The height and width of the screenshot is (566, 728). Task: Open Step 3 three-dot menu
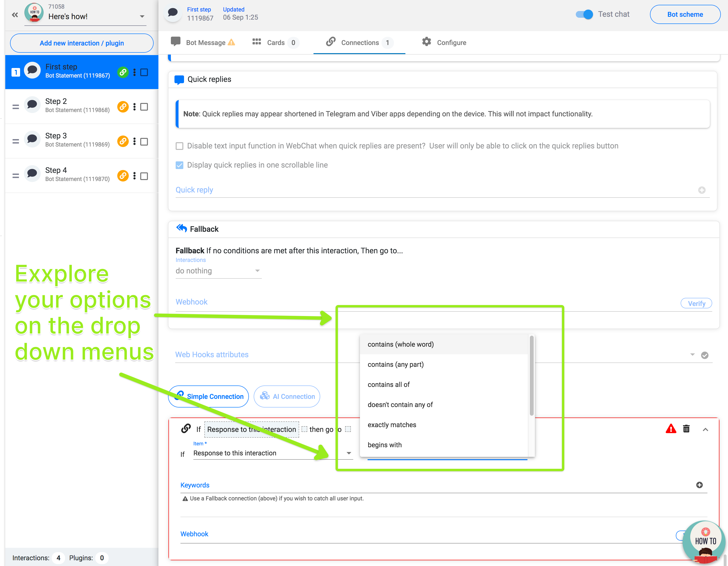[x=134, y=141]
